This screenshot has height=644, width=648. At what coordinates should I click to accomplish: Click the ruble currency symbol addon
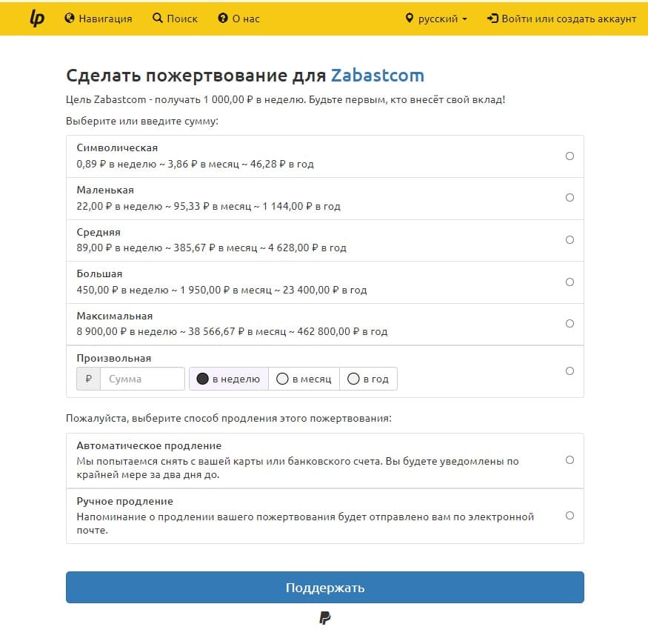(x=88, y=379)
